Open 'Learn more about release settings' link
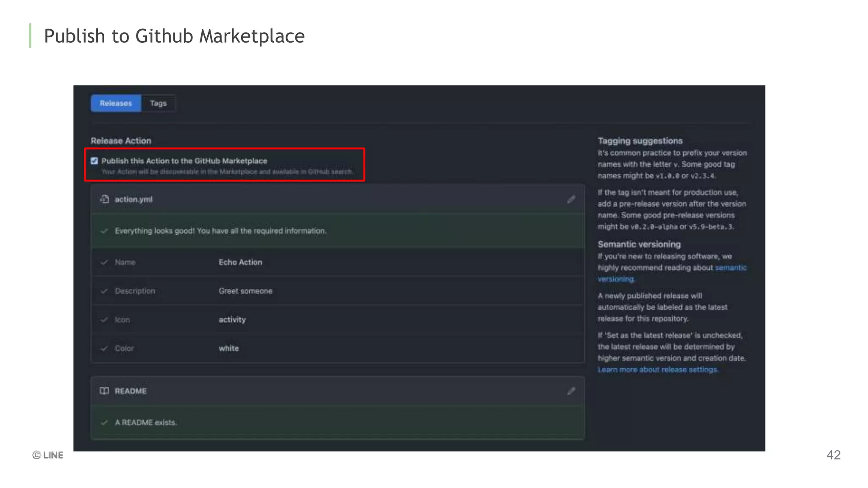This screenshot has height=488, width=868. [658, 370]
